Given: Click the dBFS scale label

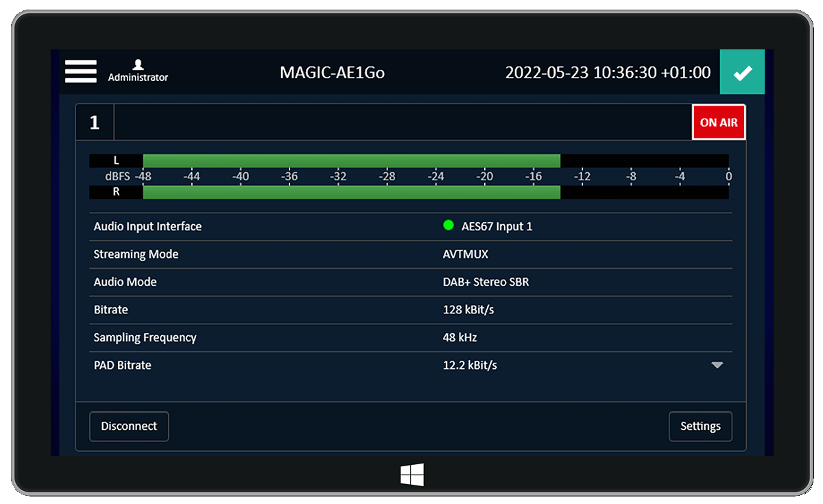Looking at the screenshot, I should (x=117, y=176).
